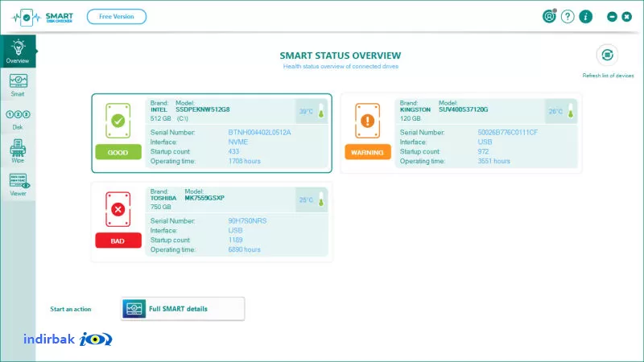Image resolution: width=644 pixels, height=362 pixels.
Task: Select the orange exclamation drive icon
Action: point(368,121)
